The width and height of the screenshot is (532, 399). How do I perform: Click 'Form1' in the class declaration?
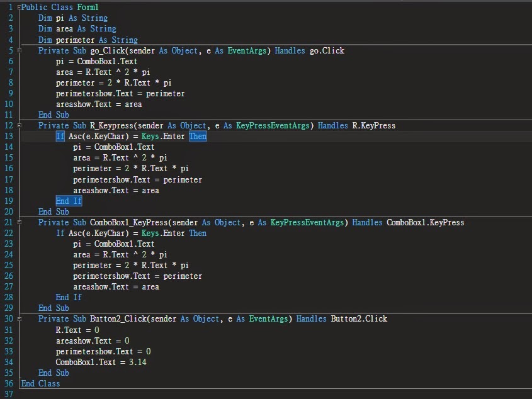coord(88,7)
